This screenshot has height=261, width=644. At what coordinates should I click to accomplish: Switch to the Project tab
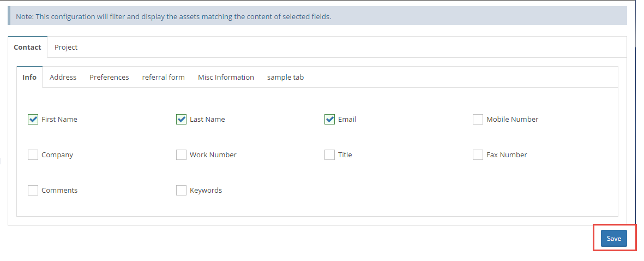point(66,48)
